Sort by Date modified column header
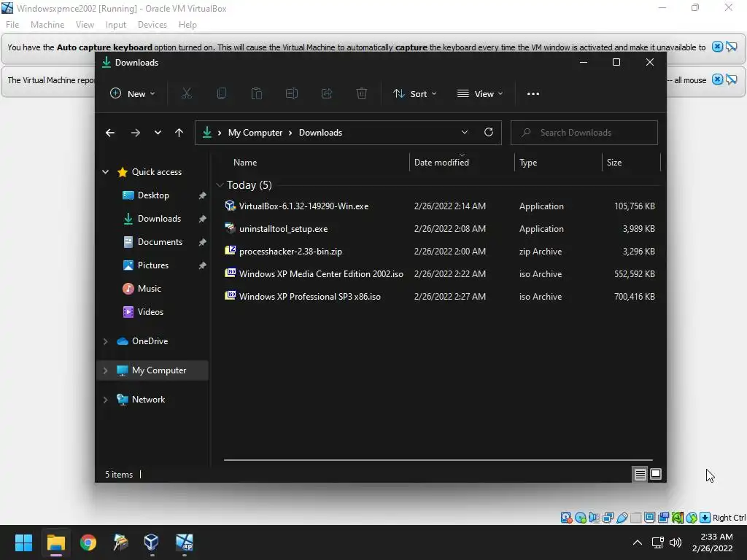The height and width of the screenshot is (560, 747). pos(462,163)
